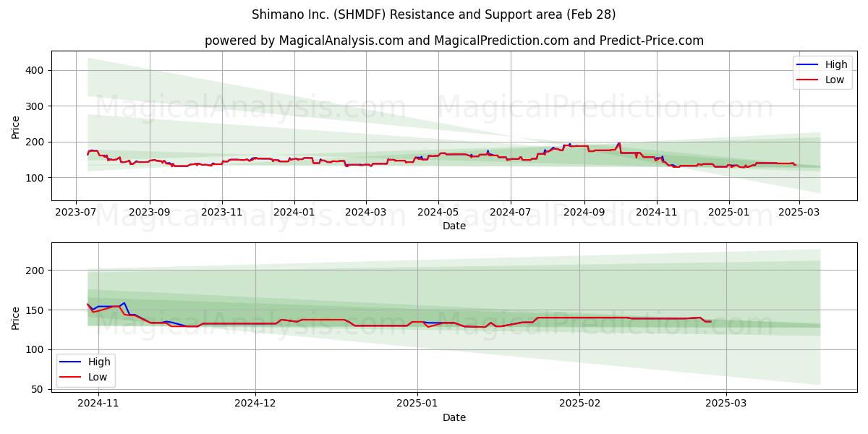
Task: Click the '2023-11' date tick on top chart
Action: click(x=221, y=213)
